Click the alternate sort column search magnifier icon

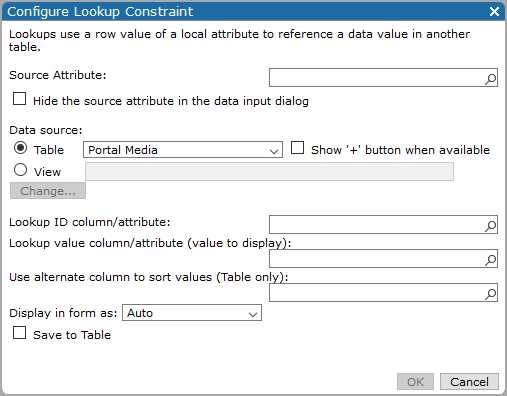click(x=490, y=294)
